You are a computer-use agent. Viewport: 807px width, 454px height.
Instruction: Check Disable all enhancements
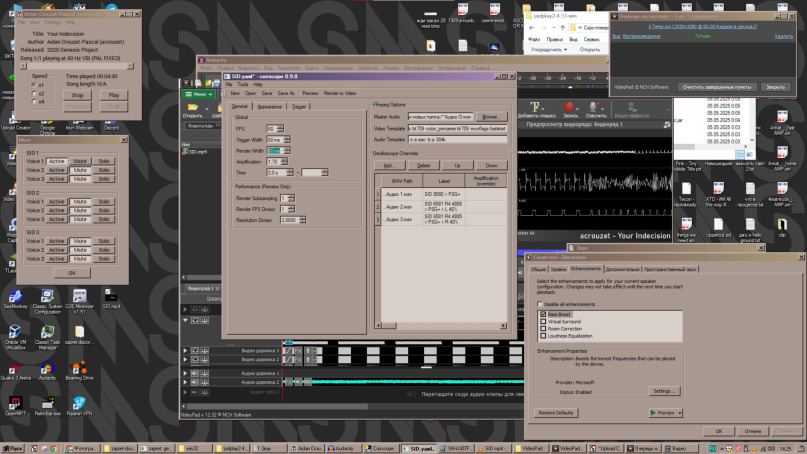click(541, 304)
